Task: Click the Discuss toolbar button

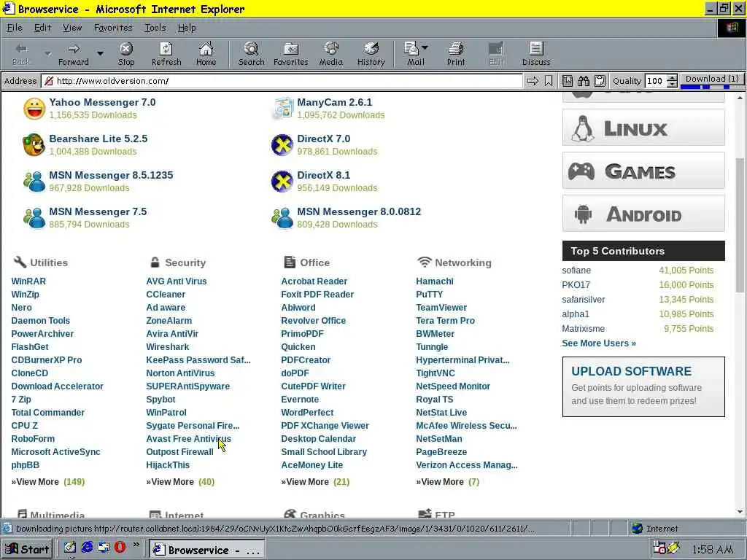Action: click(x=536, y=54)
